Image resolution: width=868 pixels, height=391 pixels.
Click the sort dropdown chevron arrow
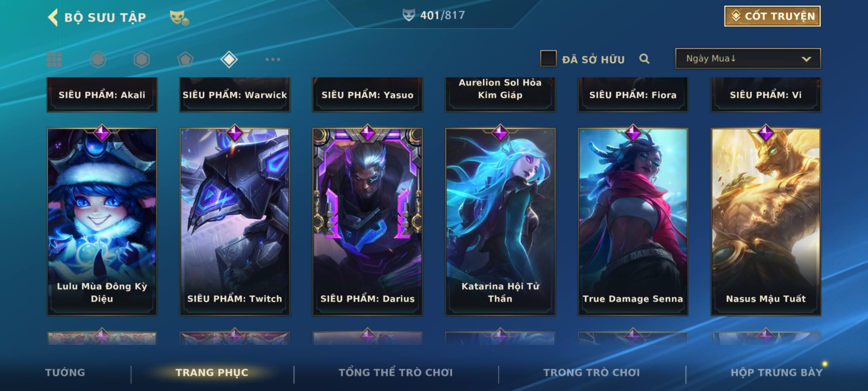coord(806,59)
